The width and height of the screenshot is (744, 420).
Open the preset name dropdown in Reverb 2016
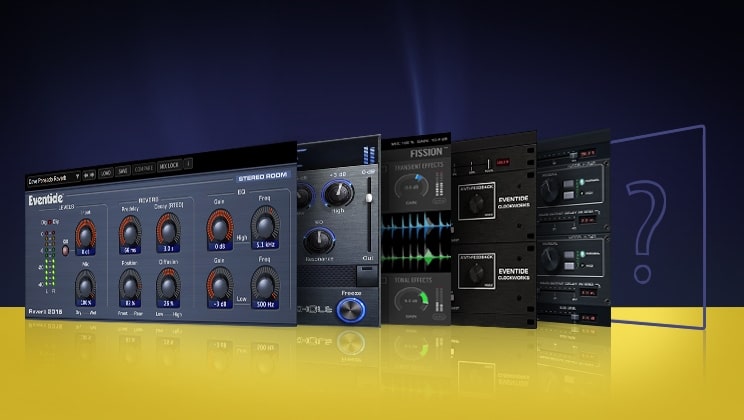(x=54, y=179)
